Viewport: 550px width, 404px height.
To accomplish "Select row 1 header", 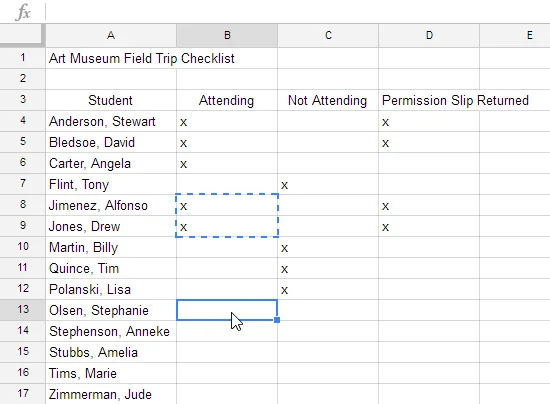I will pyautogui.click(x=23, y=58).
